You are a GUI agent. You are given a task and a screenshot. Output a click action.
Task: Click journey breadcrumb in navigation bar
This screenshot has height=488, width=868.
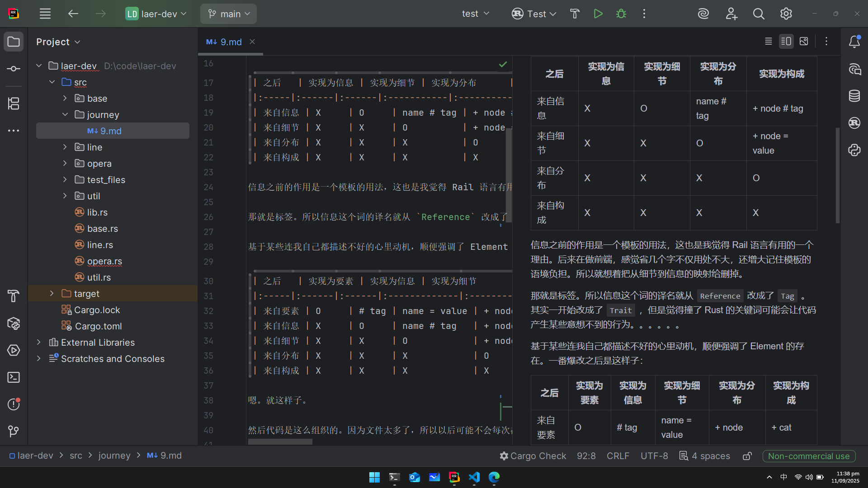[x=114, y=456]
